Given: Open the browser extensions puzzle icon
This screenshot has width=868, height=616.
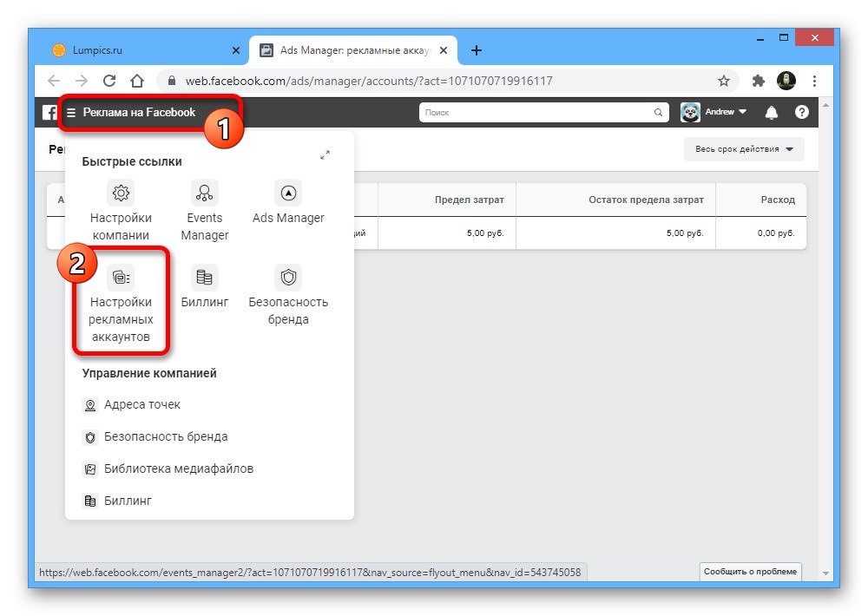Looking at the screenshot, I should tap(758, 82).
